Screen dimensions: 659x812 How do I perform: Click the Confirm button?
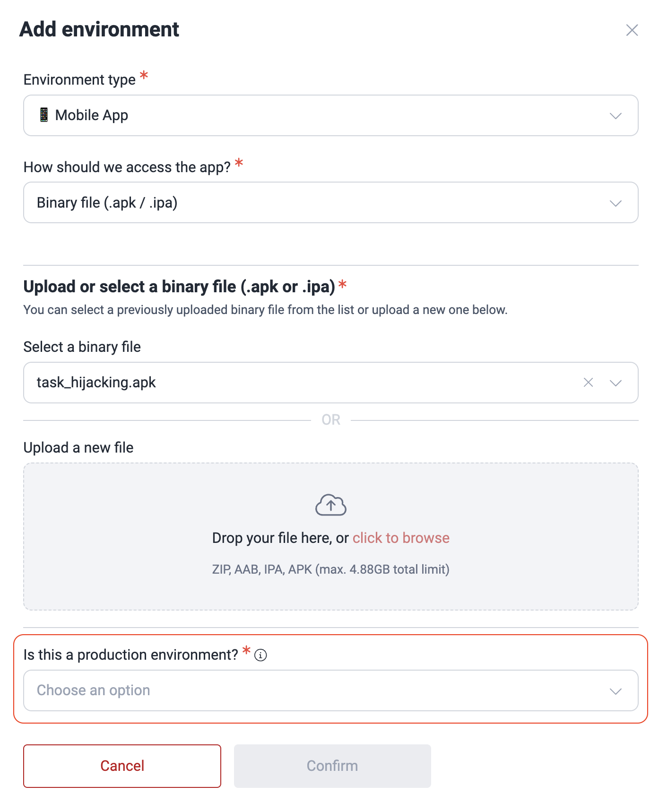point(331,766)
